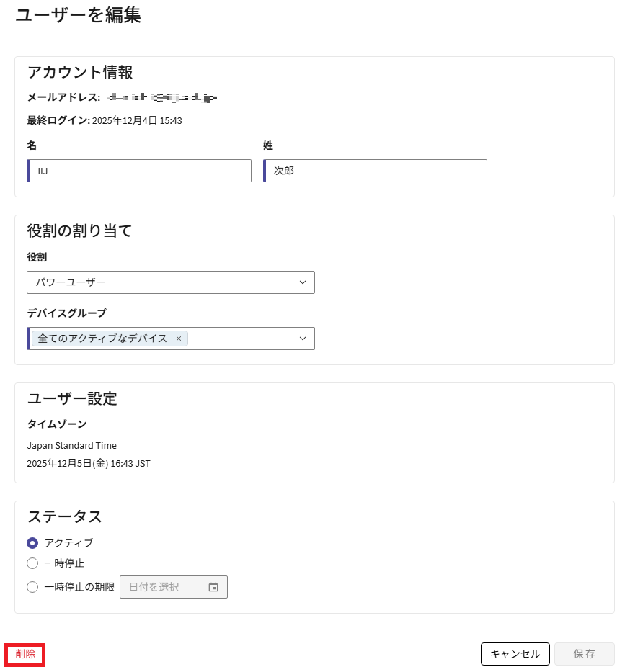Click the 最終ログイン date text
The height and width of the screenshot is (672, 630).
[x=137, y=121]
